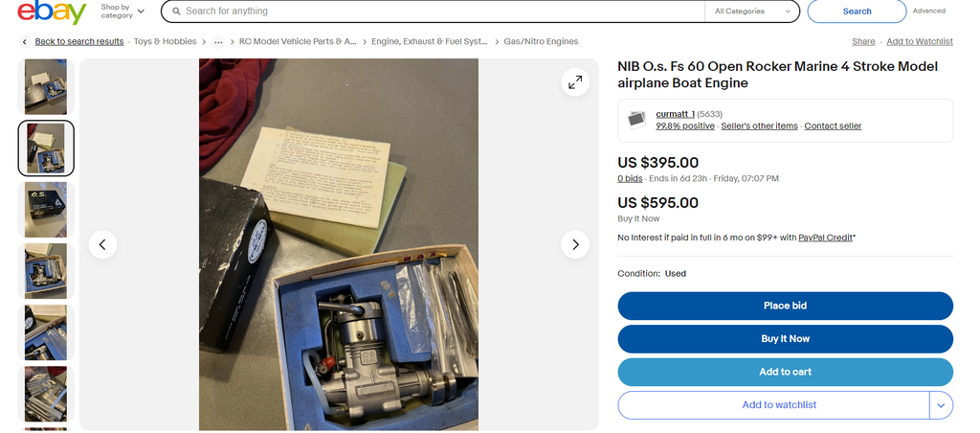Click the back arrow beside search results
Viewport: 980px width, 433px height.
pos(24,42)
